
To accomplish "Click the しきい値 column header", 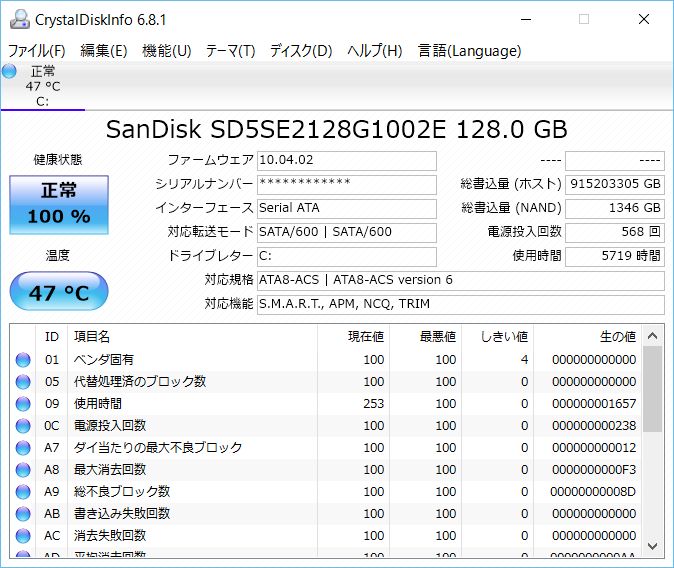I will point(497,337).
